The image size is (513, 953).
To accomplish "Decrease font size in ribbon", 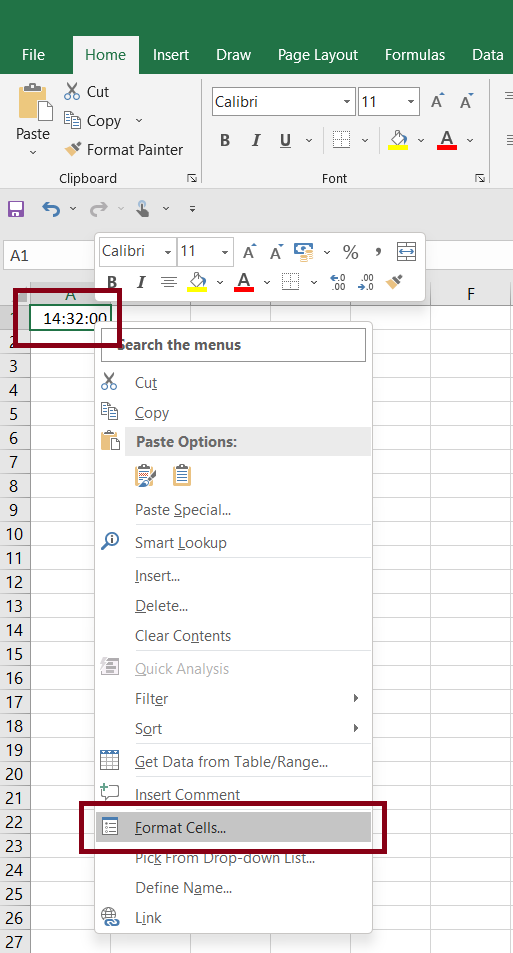I will click(x=466, y=101).
